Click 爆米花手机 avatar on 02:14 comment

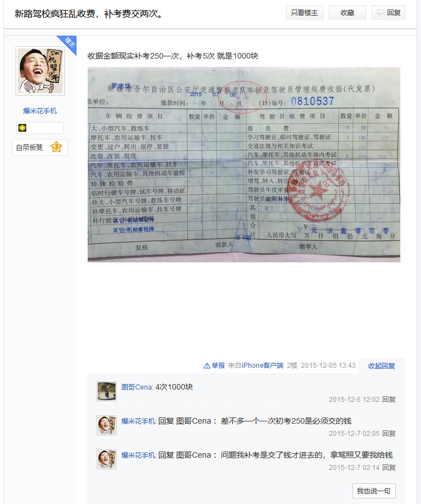(107, 459)
